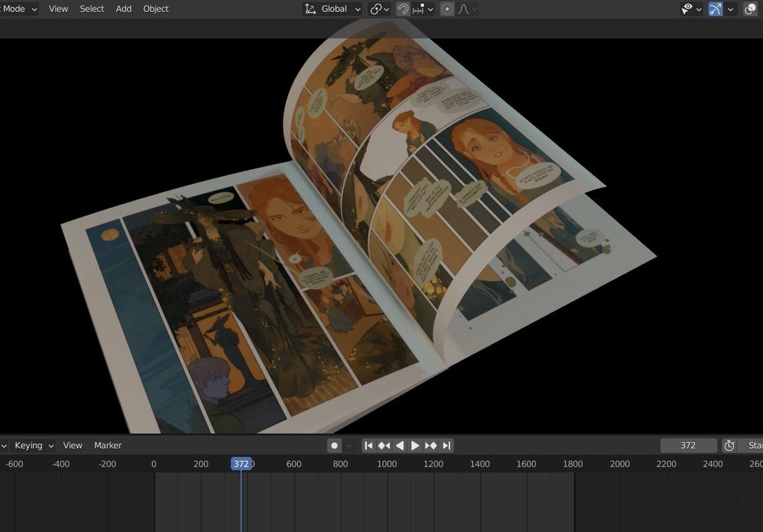Toggle the preview range clock icon
Viewport: 763px width, 532px height.
[x=729, y=446]
